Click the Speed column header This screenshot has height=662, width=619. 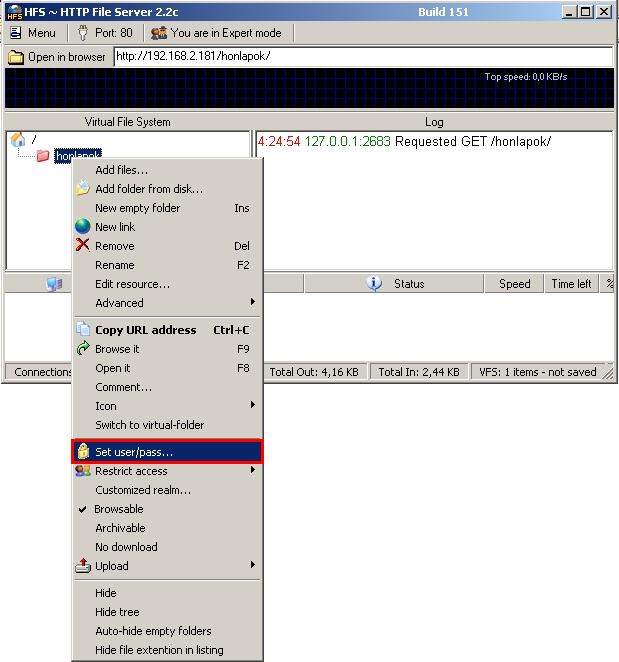point(514,283)
